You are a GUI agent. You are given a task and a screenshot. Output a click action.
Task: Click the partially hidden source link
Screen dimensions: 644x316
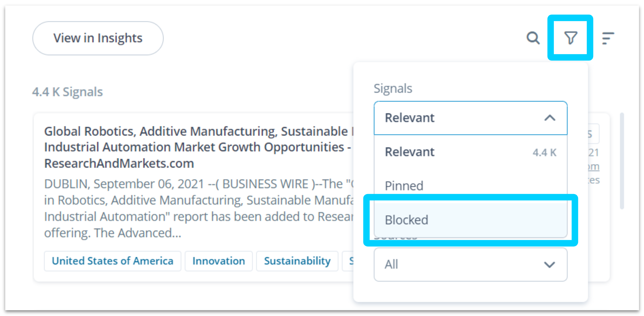click(x=593, y=166)
